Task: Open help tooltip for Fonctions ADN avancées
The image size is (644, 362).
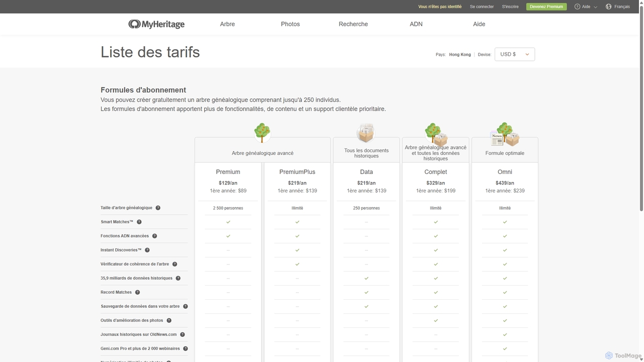Action: 154,236
